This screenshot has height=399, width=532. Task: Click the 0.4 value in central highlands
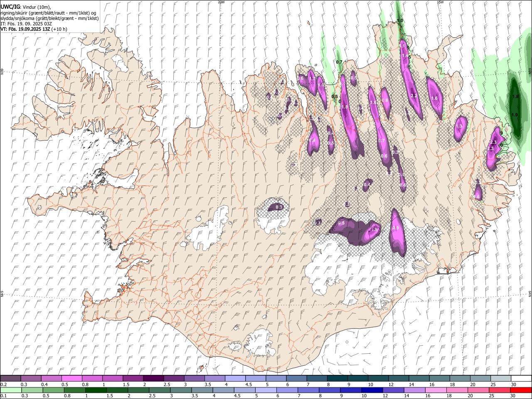pos(367,185)
